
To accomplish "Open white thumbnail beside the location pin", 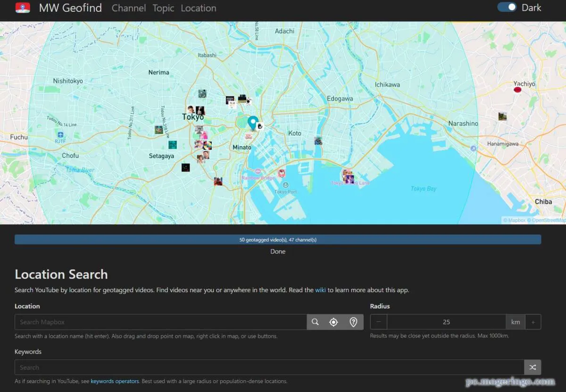I will point(259,126).
